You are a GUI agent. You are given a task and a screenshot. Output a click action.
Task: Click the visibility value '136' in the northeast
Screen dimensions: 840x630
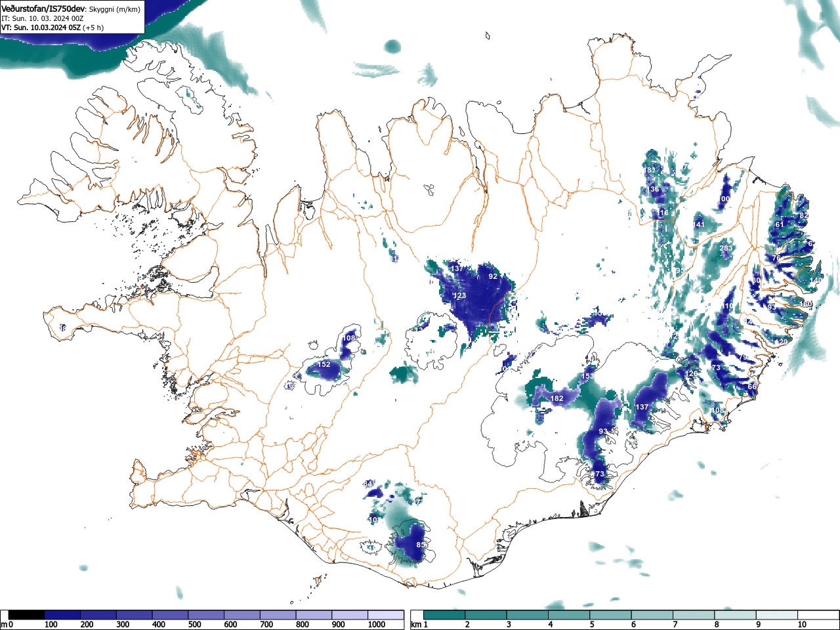click(x=654, y=189)
